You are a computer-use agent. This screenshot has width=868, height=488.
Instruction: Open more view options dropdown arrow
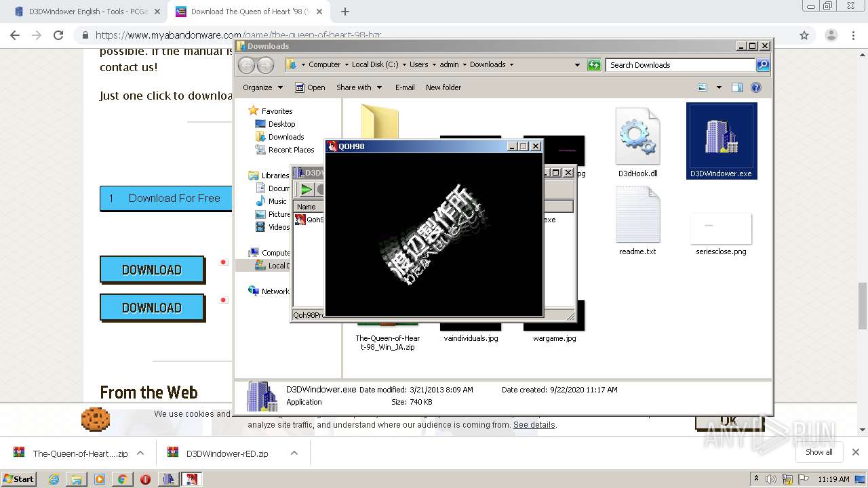(717, 87)
